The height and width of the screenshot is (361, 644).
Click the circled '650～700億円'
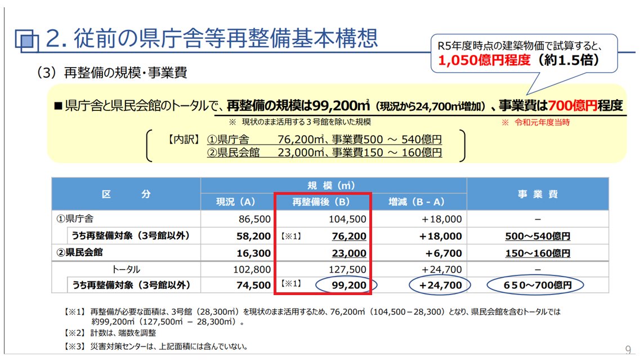coord(538,285)
